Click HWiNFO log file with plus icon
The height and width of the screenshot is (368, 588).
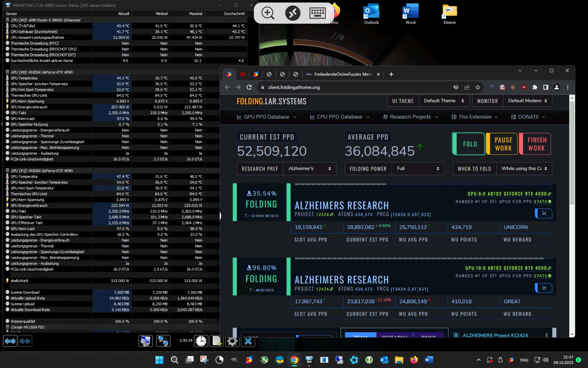(217, 341)
